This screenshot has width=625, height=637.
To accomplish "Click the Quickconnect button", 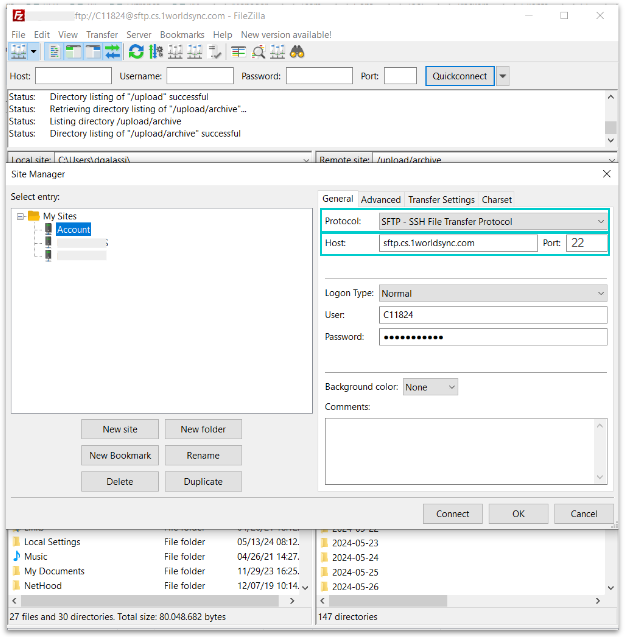I will click(x=460, y=76).
